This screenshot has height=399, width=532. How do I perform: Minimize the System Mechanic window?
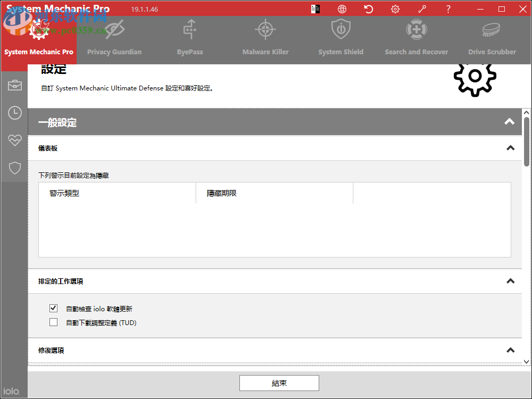pyautogui.click(x=480, y=9)
